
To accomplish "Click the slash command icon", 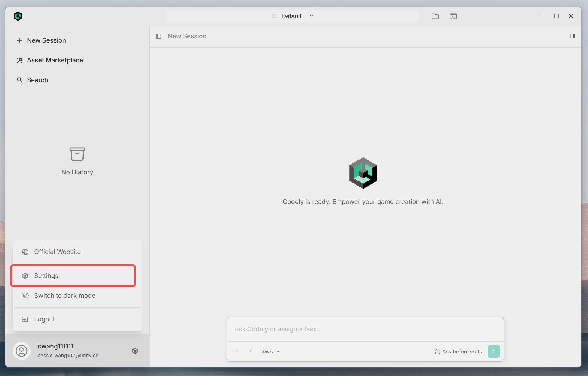I will [250, 351].
